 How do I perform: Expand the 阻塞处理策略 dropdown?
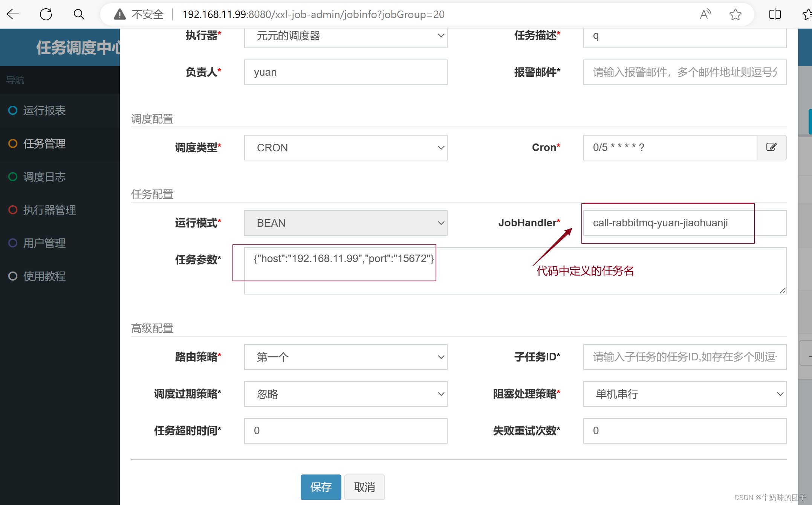685,394
